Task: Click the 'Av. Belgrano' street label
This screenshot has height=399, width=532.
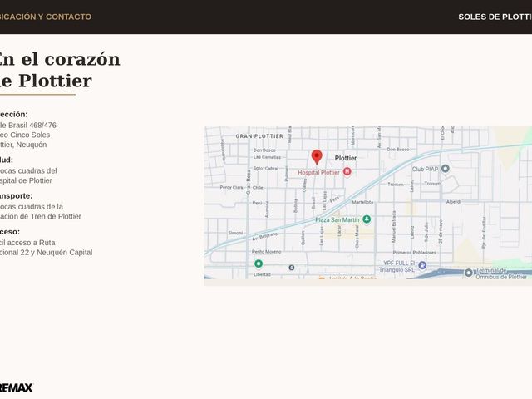Action: tap(264, 237)
